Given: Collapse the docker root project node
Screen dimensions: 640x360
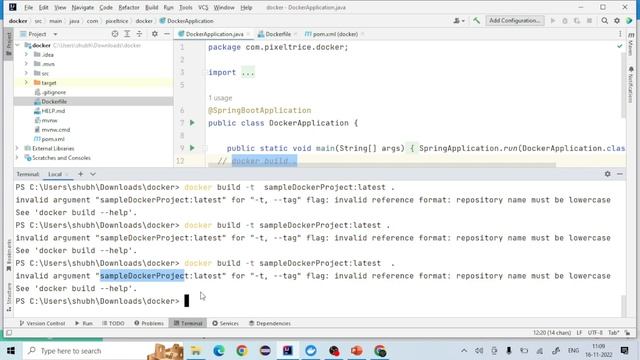Looking at the screenshot, I should click(x=18, y=45).
